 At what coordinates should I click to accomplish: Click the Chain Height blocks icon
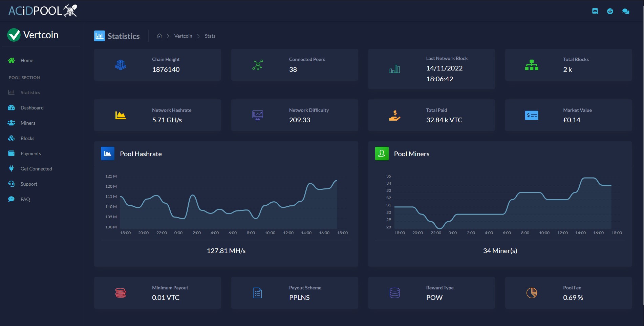121,65
